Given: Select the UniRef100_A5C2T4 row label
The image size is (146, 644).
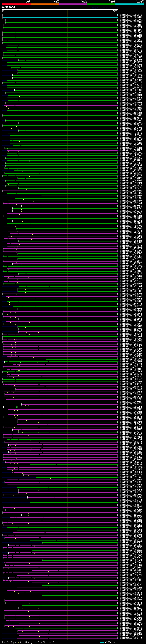Looking at the screenshot, I should click(x=131, y=27).
